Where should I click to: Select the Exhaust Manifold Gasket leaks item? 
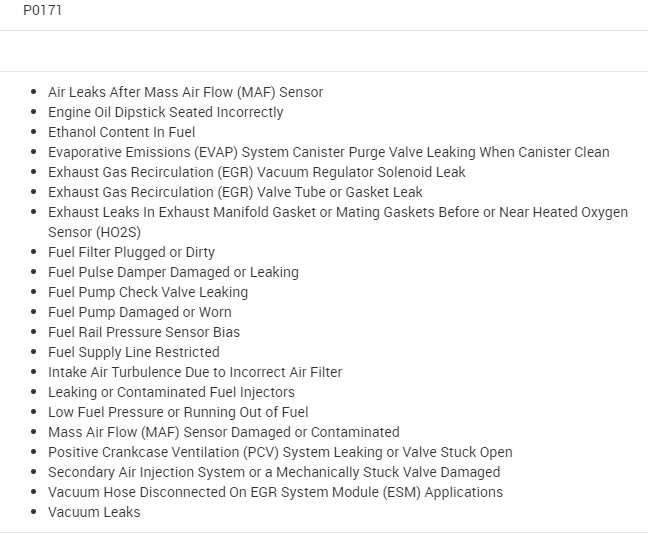coord(337,212)
